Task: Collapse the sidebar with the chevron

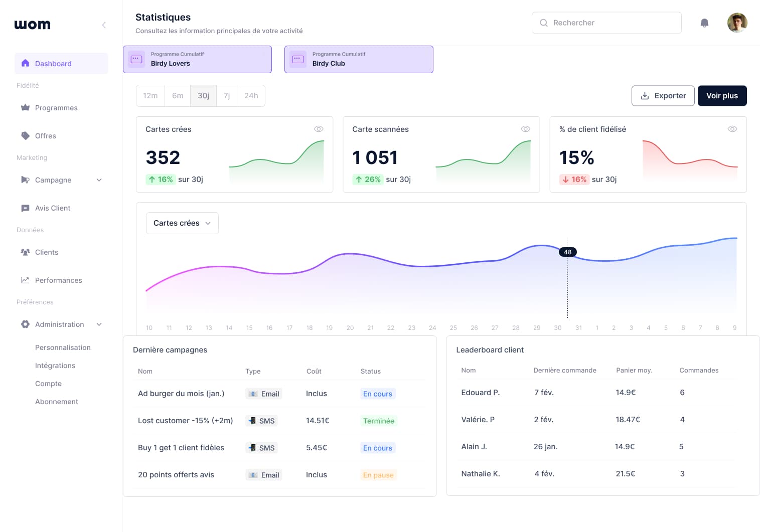Action: 104,25
